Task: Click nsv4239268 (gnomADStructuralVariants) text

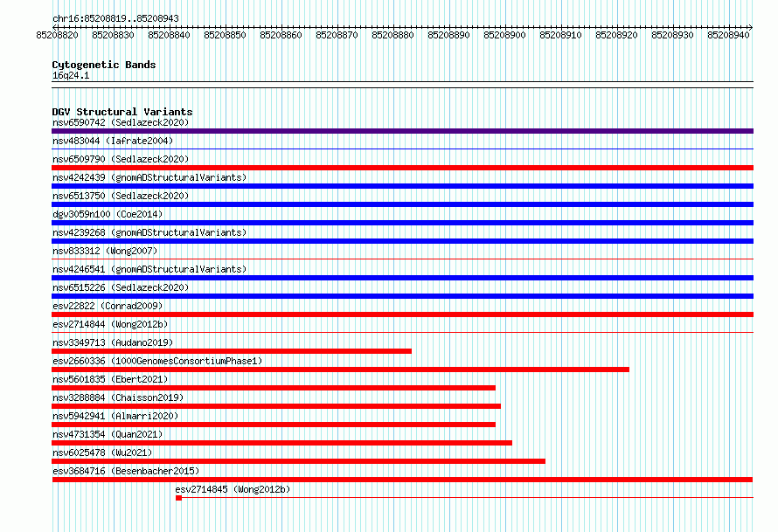Action: click(x=149, y=232)
